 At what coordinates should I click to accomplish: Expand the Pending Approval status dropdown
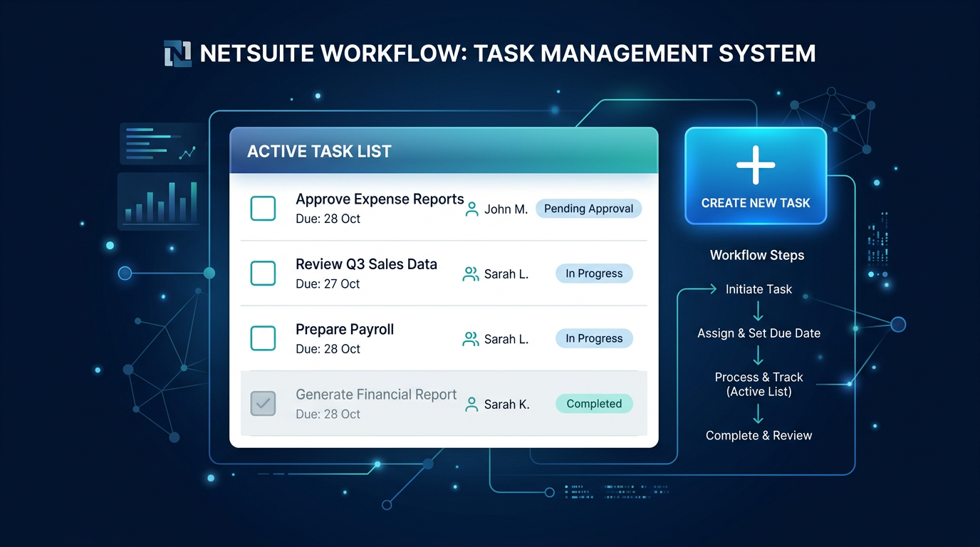tap(588, 208)
